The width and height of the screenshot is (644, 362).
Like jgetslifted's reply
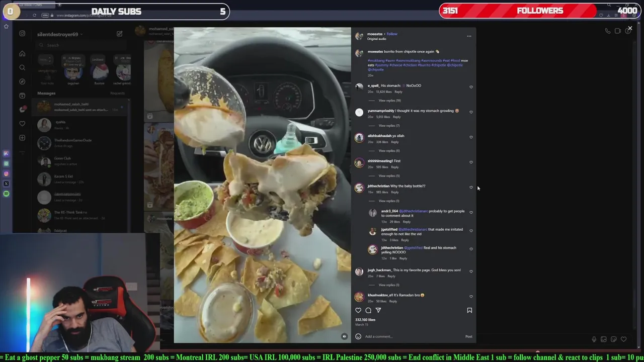pos(471,231)
